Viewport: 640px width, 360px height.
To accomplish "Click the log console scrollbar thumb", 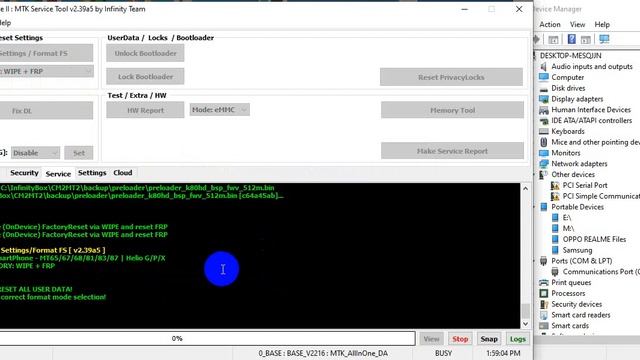I will point(525,311).
